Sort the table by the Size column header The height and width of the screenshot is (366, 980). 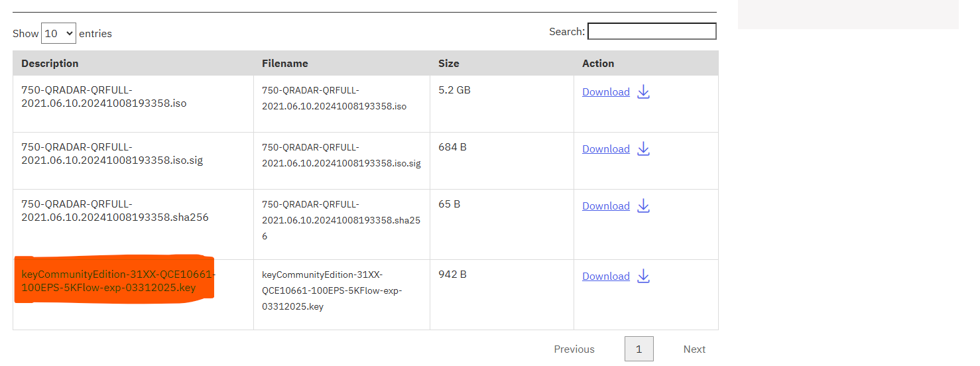pos(448,64)
